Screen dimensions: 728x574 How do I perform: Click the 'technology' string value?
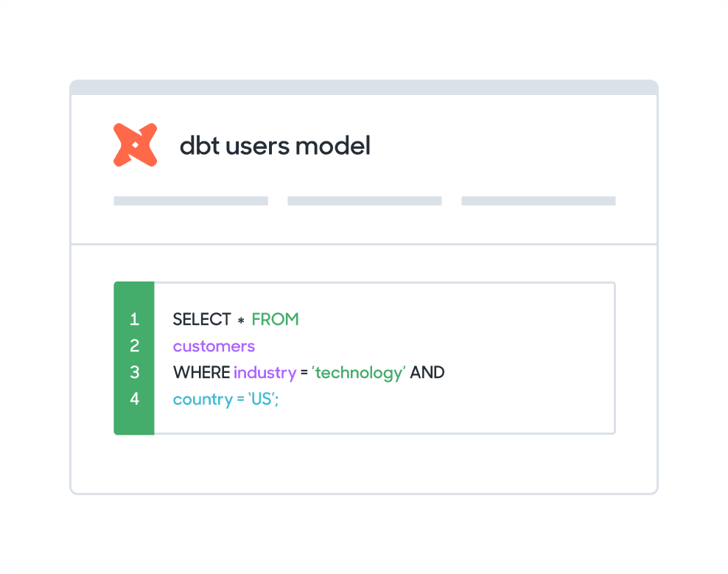click(x=359, y=372)
